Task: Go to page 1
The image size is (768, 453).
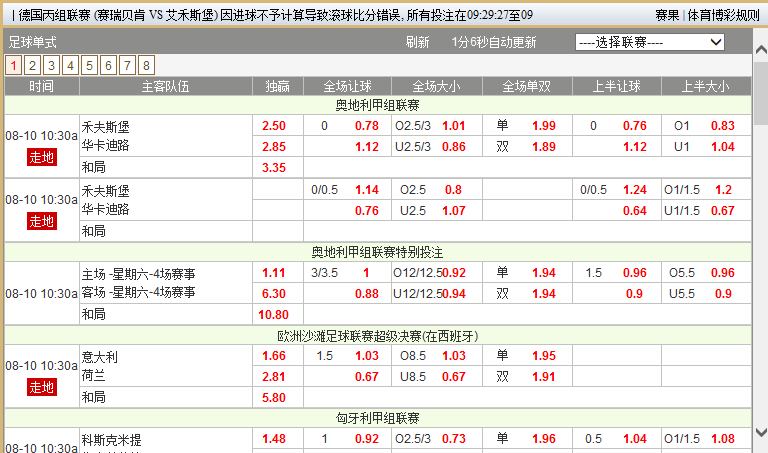Action: [14, 65]
